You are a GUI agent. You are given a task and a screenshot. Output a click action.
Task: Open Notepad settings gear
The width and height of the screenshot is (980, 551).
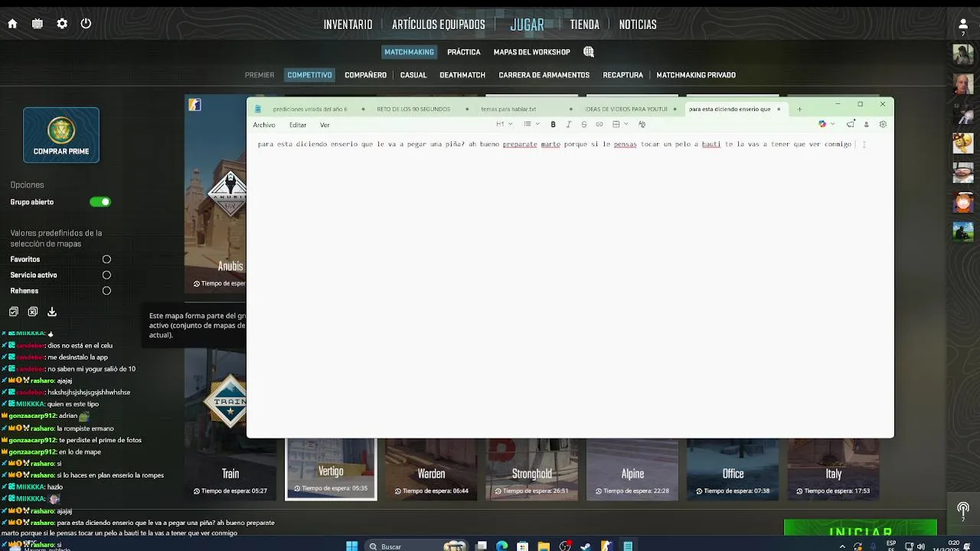[883, 125]
